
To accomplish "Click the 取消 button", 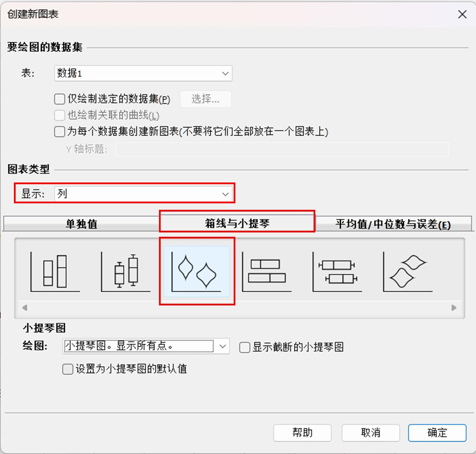I will coord(370,433).
